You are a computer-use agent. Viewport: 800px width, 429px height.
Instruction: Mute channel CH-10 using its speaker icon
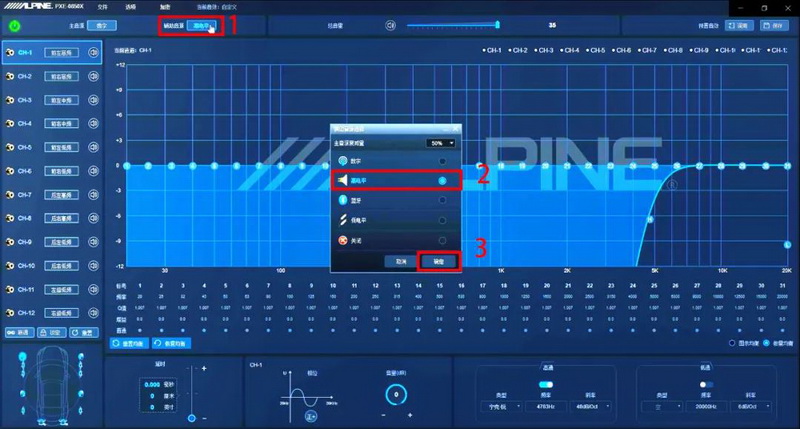pyautogui.click(x=93, y=266)
